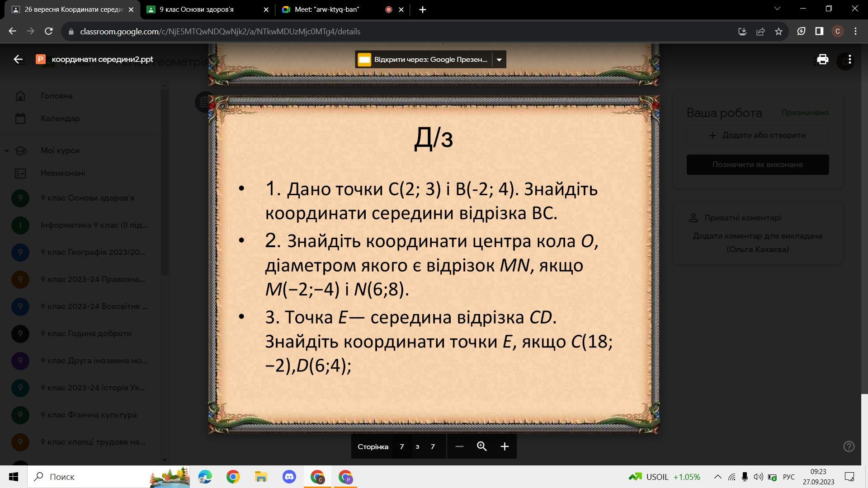The image size is (868, 488).
Task: Switch to the '9 клас Основи здоров'я' tab
Action: pyautogui.click(x=197, y=9)
